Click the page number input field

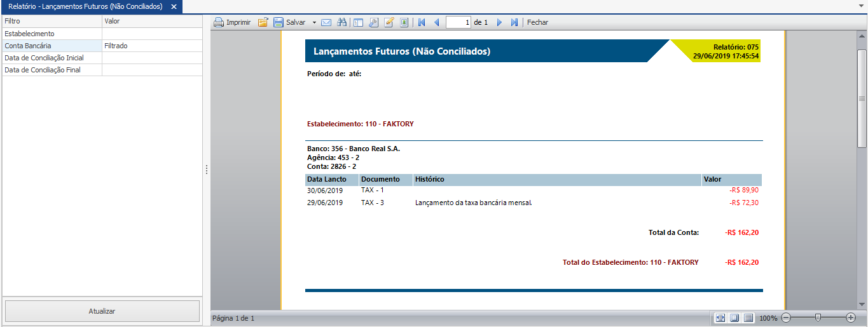coord(458,22)
